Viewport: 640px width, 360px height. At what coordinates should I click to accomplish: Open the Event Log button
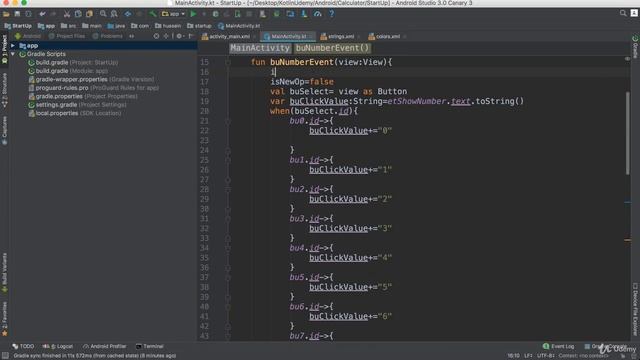tap(558, 346)
